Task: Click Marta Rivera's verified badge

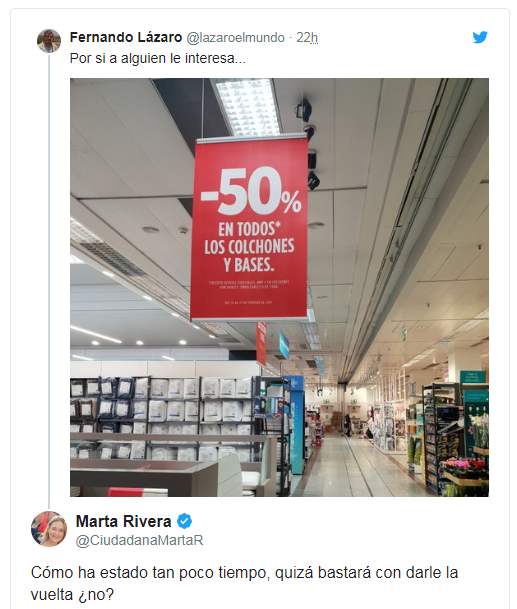Action: [x=185, y=521]
